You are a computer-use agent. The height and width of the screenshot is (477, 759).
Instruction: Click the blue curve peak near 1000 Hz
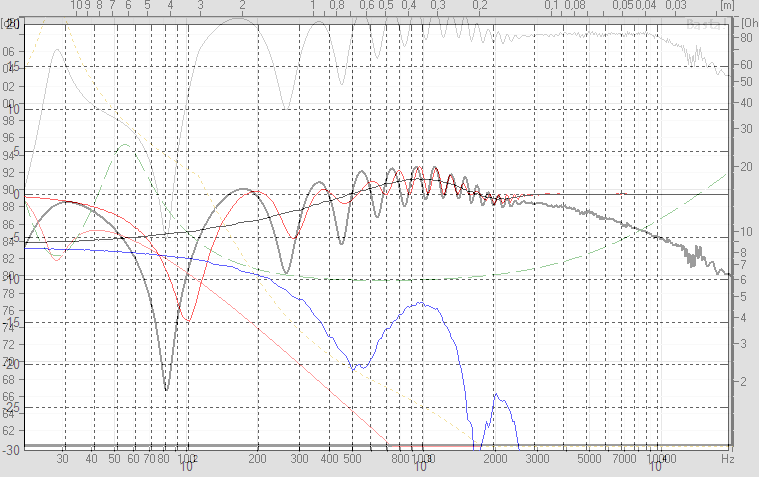[421, 303]
